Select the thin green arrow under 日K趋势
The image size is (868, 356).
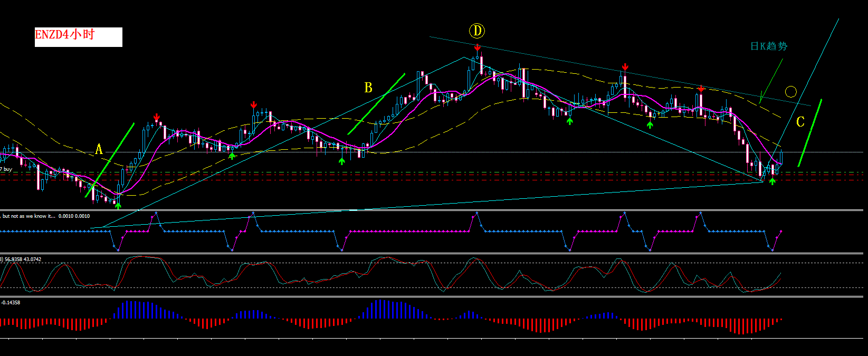coord(771,81)
